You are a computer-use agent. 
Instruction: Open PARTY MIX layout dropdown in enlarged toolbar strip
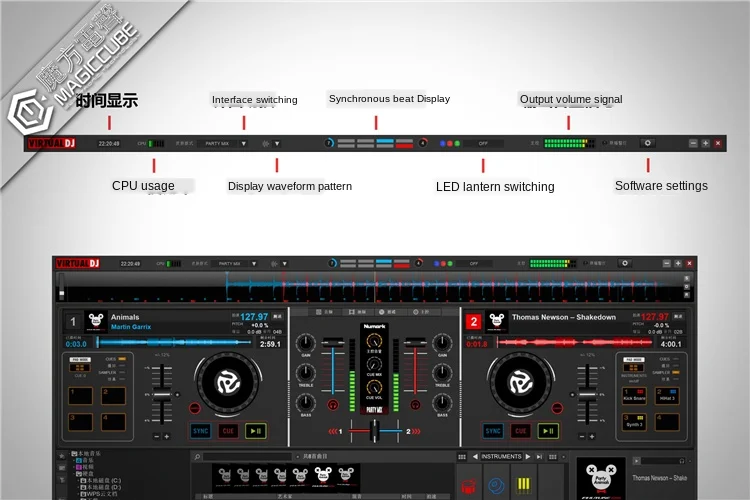coord(243,144)
